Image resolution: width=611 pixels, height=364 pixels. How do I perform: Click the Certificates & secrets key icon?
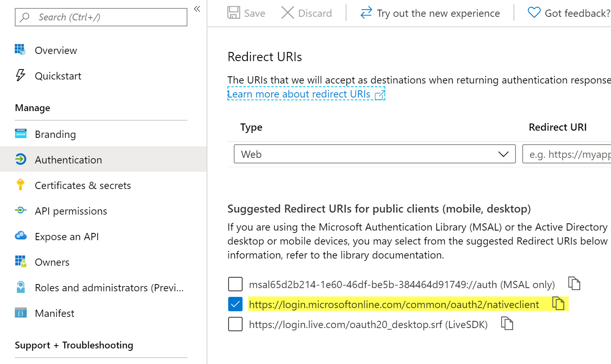coord(20,185)
